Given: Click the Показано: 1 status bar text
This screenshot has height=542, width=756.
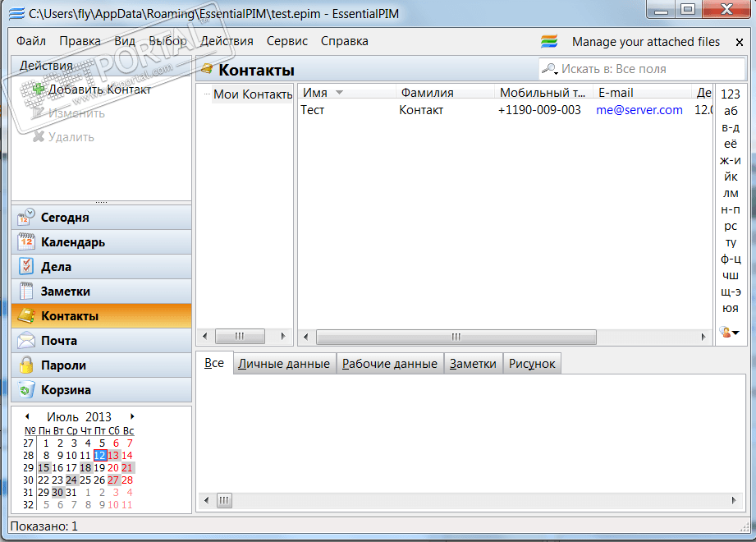Looking at the screenshot, I should point(44,526).
